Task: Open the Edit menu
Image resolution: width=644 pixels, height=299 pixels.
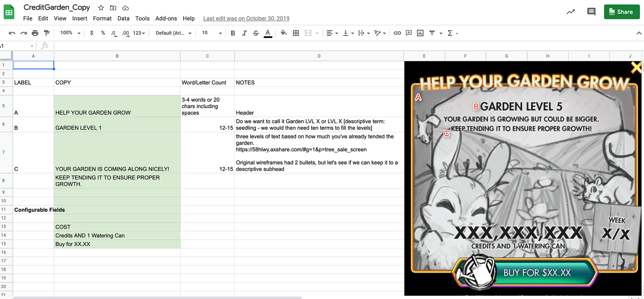Action: pyautogui.click(x=43, y=18)
